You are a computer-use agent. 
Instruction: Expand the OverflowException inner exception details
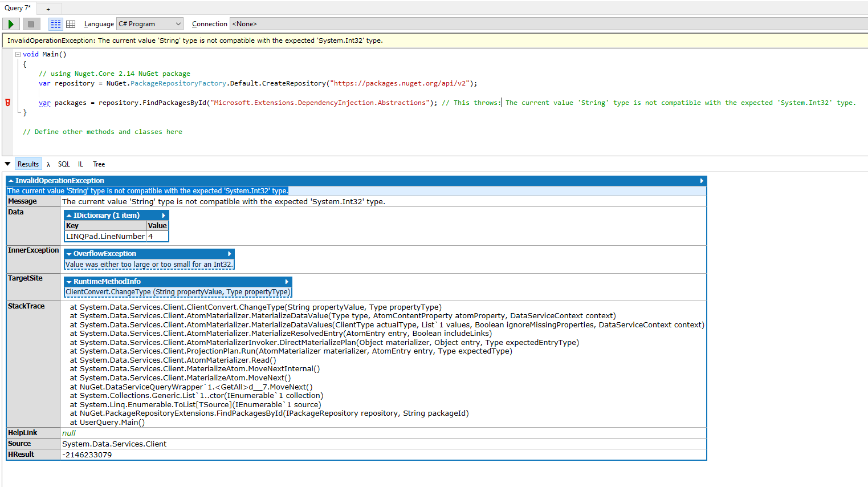[230, 253]
